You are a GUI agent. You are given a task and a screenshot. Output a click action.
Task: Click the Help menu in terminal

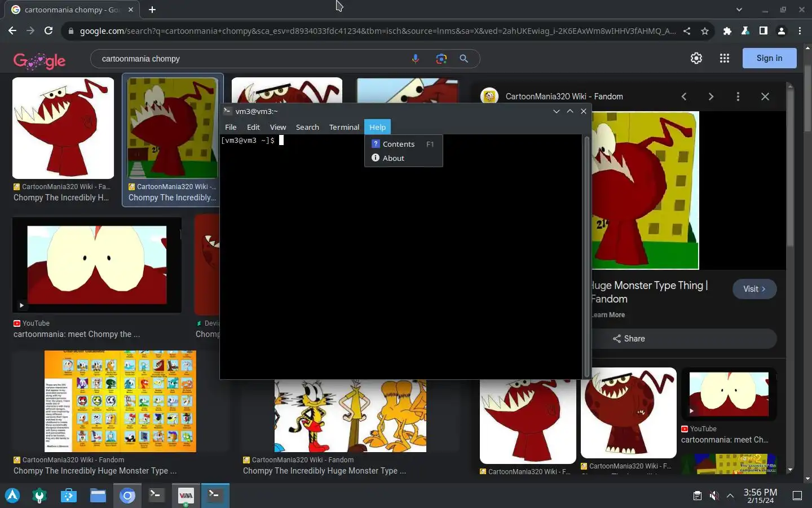pos(377,127)
